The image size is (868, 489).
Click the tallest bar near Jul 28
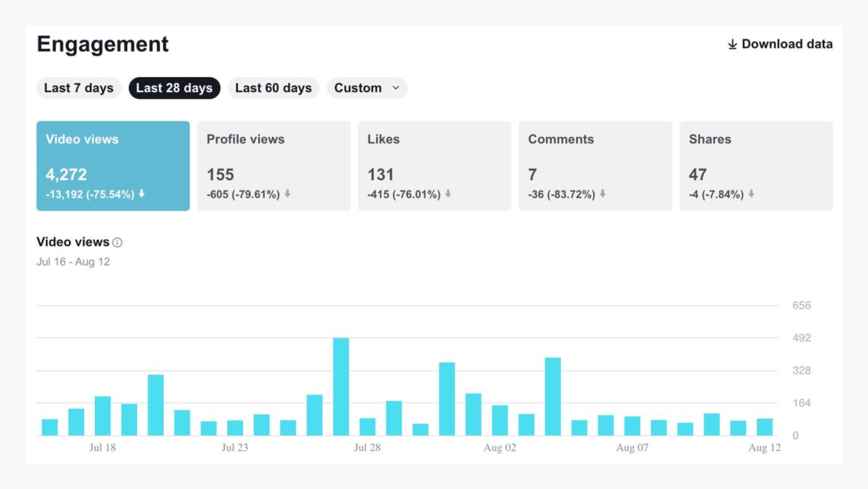341,384
